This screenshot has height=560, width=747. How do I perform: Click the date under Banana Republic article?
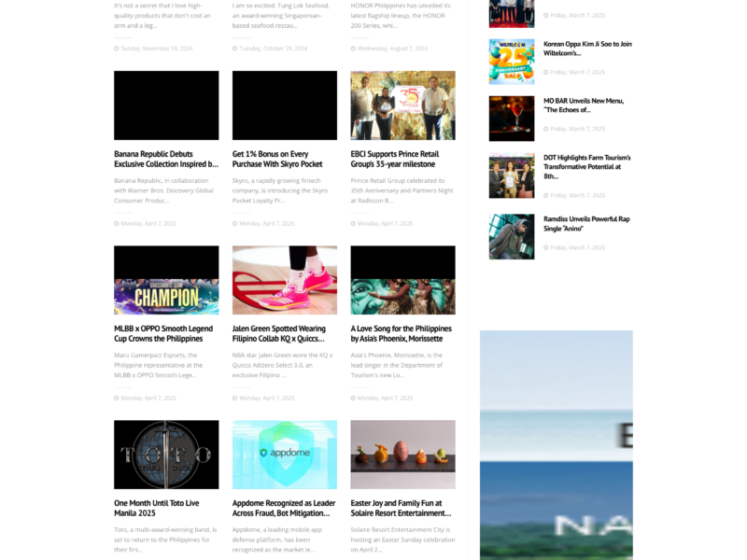146,223
